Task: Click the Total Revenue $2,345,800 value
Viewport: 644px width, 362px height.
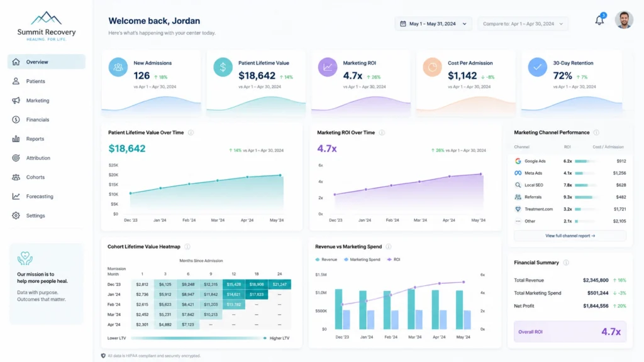Action: [596, 280]
